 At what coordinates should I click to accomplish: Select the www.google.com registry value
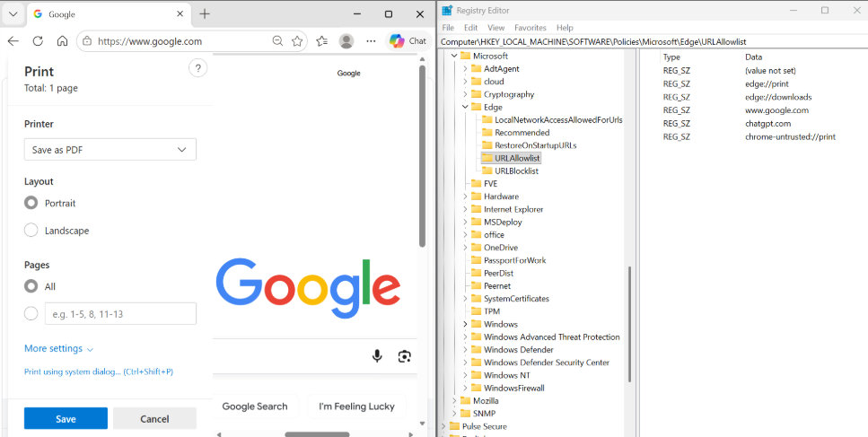[776, 110]
